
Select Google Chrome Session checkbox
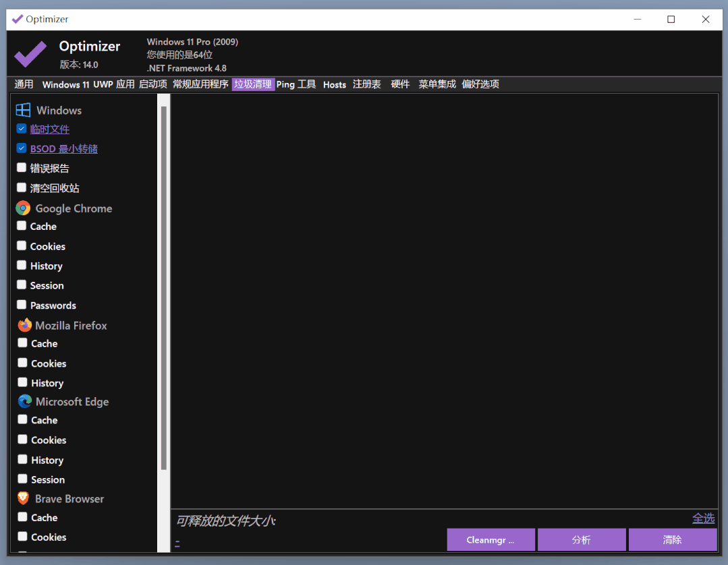22,285
